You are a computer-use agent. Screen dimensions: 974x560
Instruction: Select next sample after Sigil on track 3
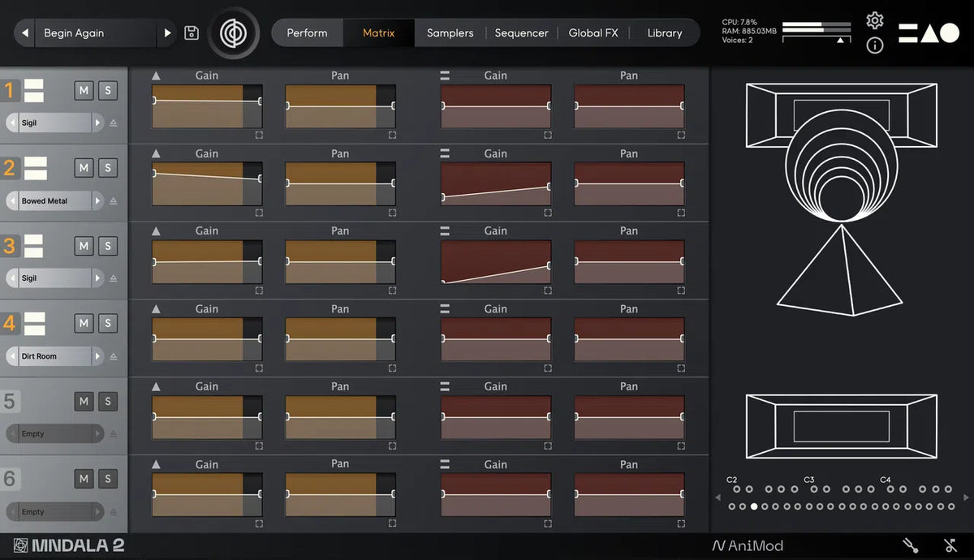pyautogui.click(x=98, y=278)
